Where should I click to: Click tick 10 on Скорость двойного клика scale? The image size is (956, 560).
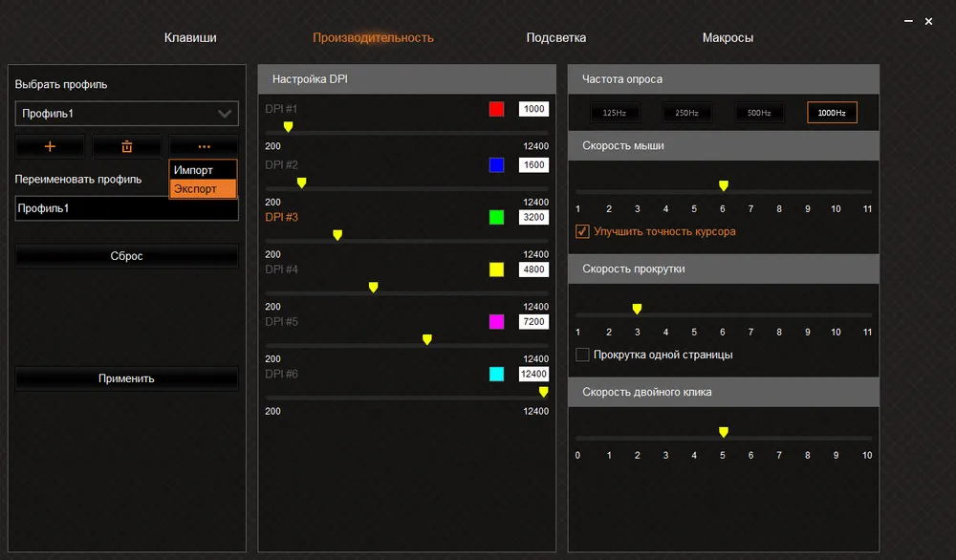(867, 455)
